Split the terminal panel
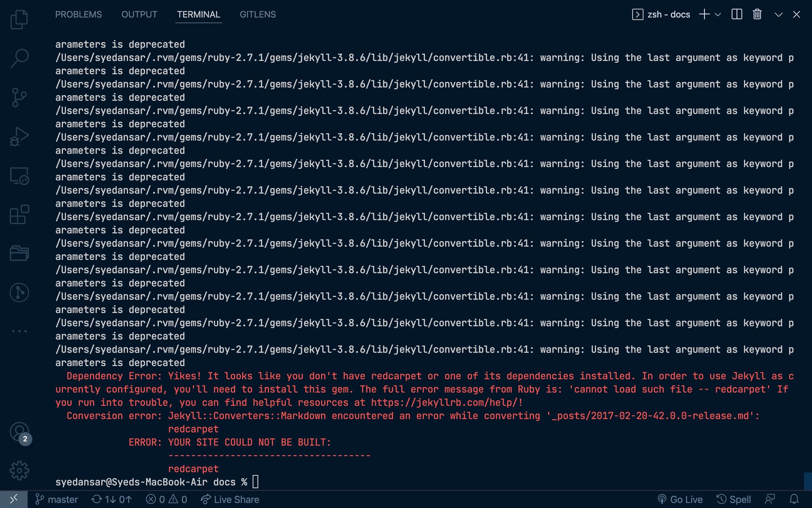Viewport: 812px width, 508px height. point(737,14)
